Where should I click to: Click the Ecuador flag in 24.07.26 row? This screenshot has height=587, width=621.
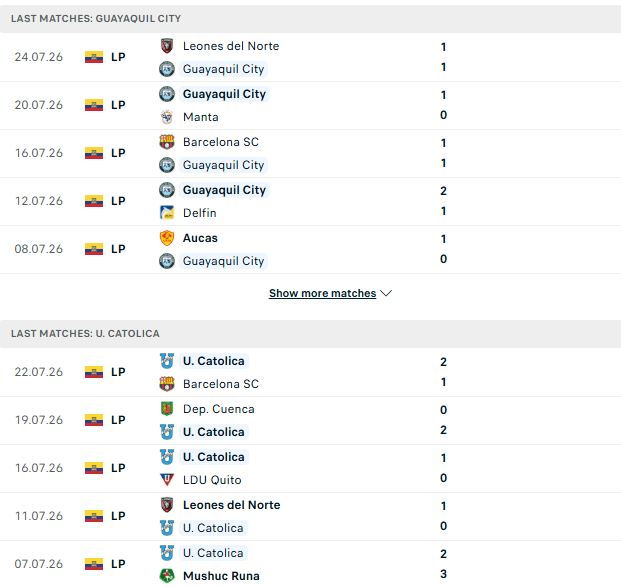click(94, 57)
